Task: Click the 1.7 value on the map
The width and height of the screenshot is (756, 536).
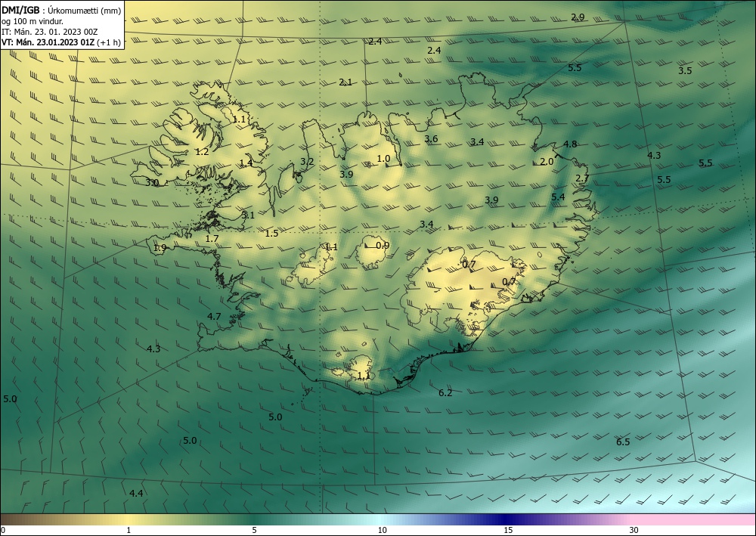Action: (212, 239)
